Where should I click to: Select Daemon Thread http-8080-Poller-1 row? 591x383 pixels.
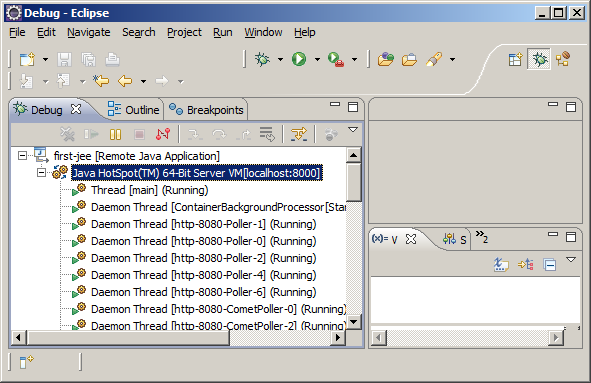(204, 224)
